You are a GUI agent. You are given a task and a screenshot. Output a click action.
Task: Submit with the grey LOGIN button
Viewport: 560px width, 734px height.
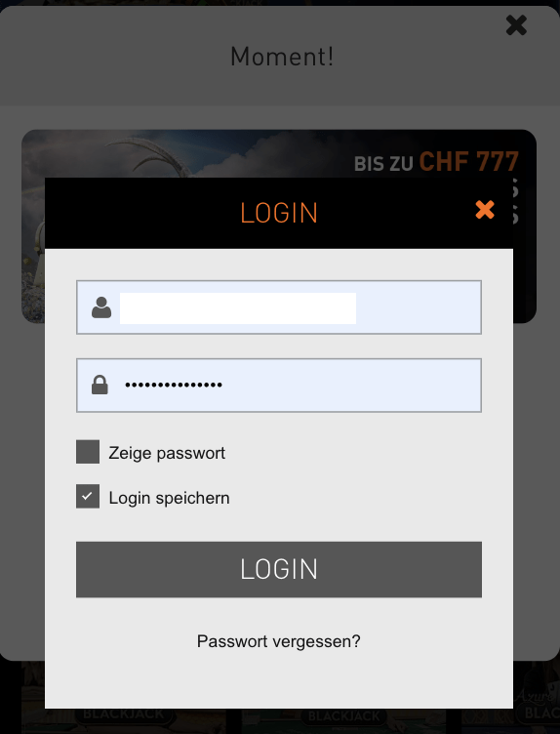tap(279, 570)
